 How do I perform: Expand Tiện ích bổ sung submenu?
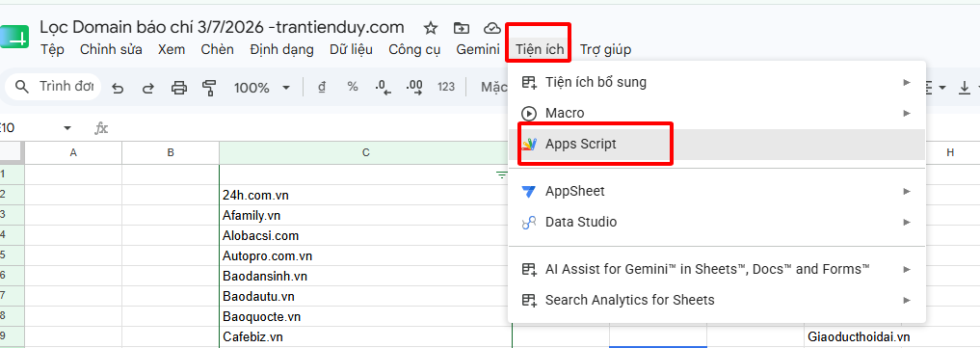click(x=906, y=82)
